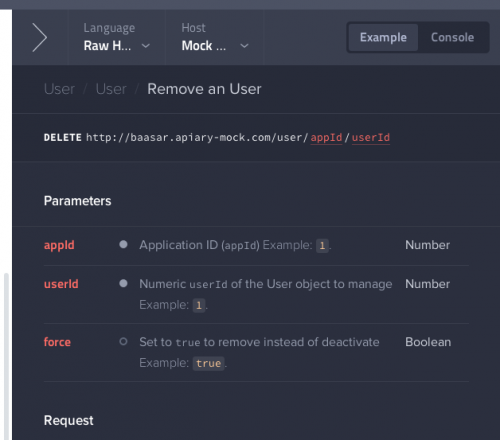This screenshot has width=500, height=440.
Task: Click the example value 1 for appId
Action: point(322,246)
